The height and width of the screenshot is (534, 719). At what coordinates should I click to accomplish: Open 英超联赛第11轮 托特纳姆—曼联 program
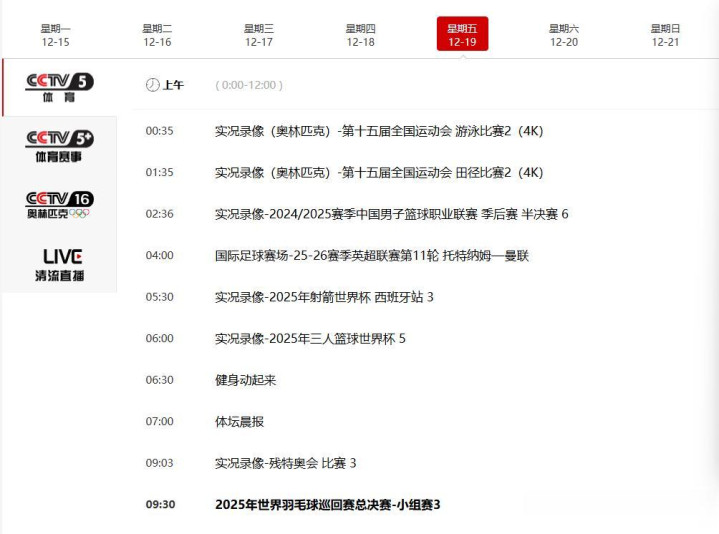(x=372, y=255)
